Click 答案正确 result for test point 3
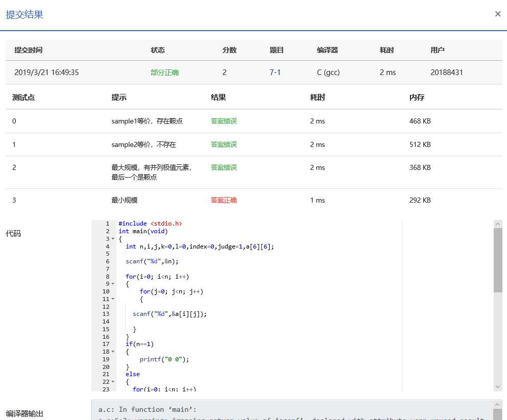Image resolution: width=507 pixels, height=420 pixels. [x=224, y=200]
